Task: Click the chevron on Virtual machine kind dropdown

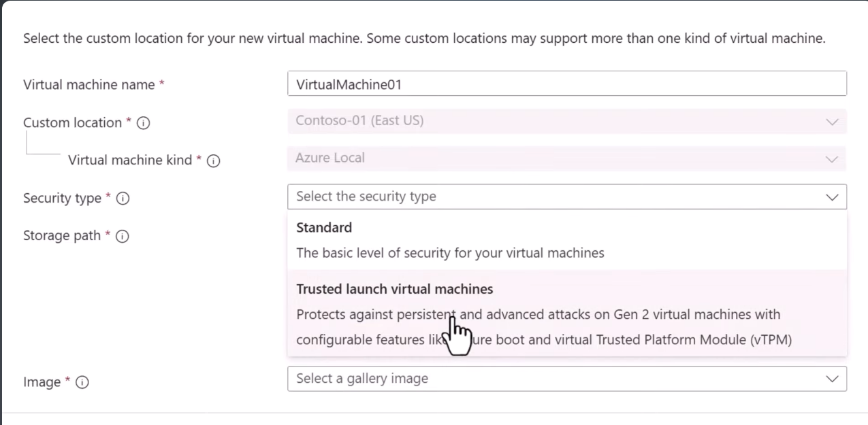Action: click(831, 159)
